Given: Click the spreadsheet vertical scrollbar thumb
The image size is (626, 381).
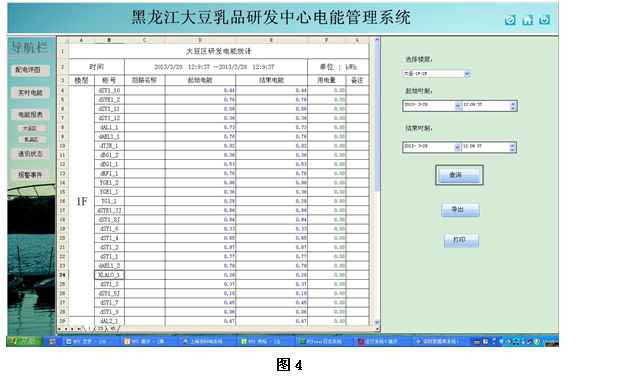Looking at the screenshot, I should tap(376, 118).
